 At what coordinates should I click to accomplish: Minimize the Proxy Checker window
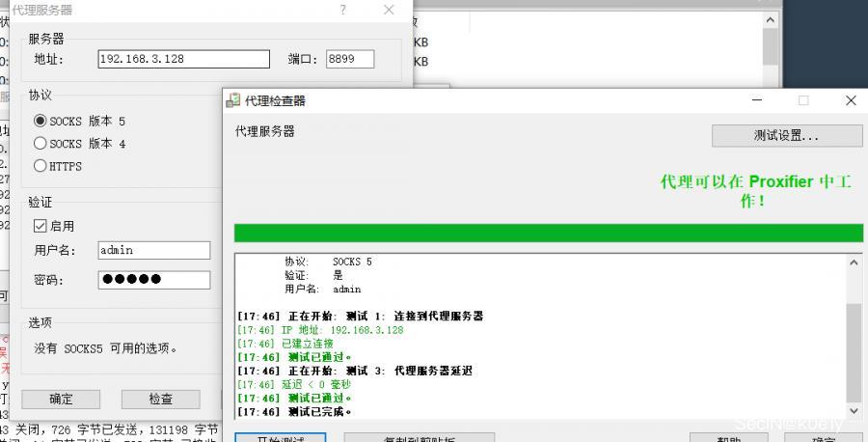point(757,100)
